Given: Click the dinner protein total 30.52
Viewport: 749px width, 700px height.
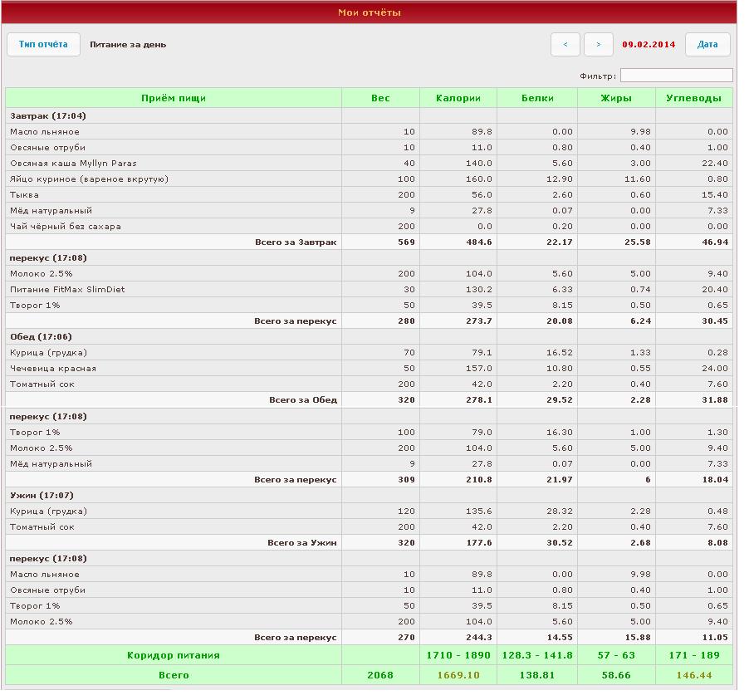Looking at the screenshot, I should (560, 543).
